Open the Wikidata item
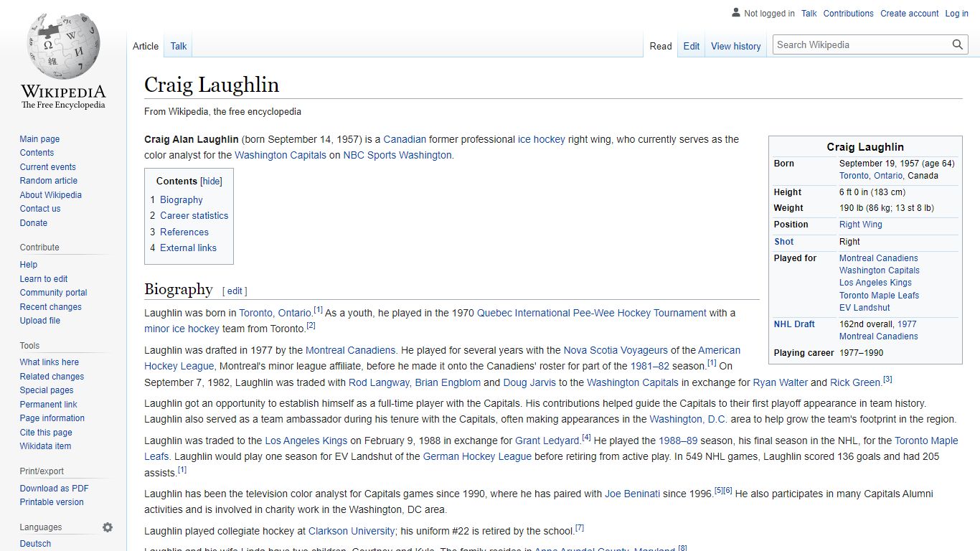This screenshot has width=980, height=551. [x=46, y=446]
